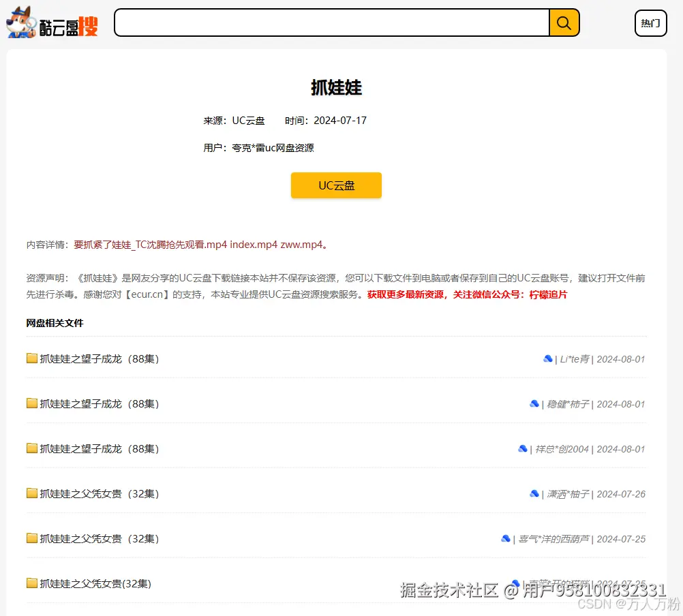
Task: Click username 稳健*柿子
Action: click(568, 404)
